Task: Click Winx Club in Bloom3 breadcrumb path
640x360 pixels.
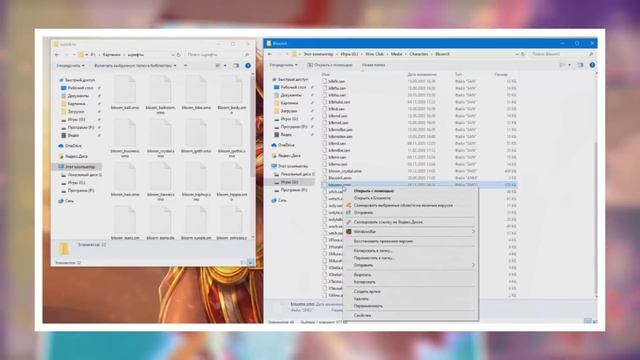Action: click(374, 54)
